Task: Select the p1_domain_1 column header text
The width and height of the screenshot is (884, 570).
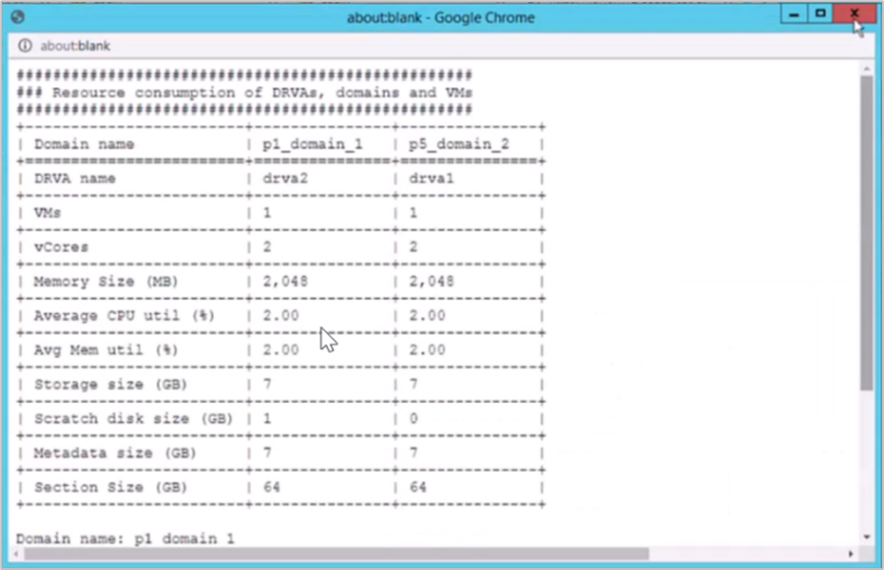Action: coord(312,144)
